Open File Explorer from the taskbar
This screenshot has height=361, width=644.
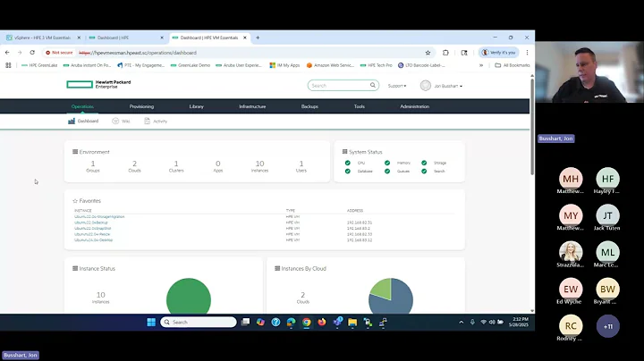[x=352, y=322]
